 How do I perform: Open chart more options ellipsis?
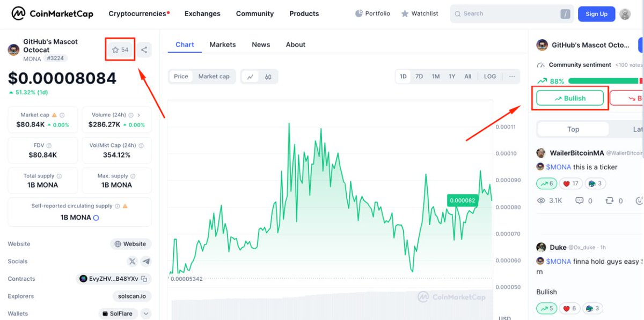[512, 77]
